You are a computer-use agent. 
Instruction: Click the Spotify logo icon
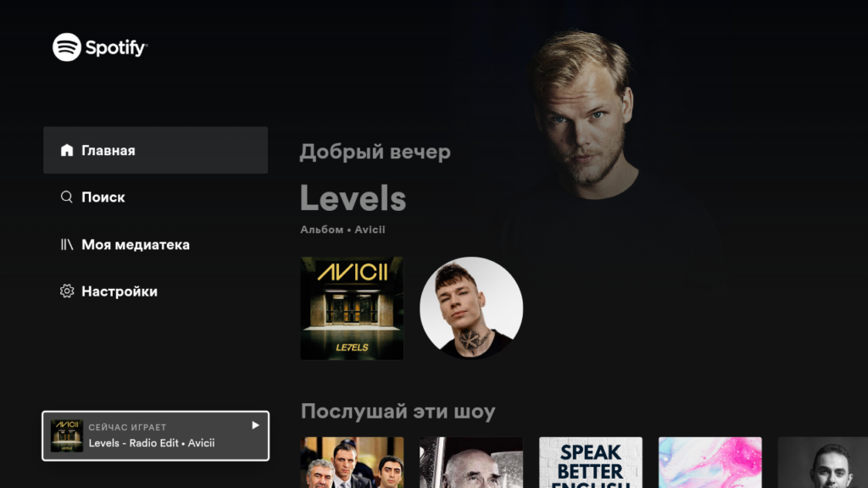point(67,47)
